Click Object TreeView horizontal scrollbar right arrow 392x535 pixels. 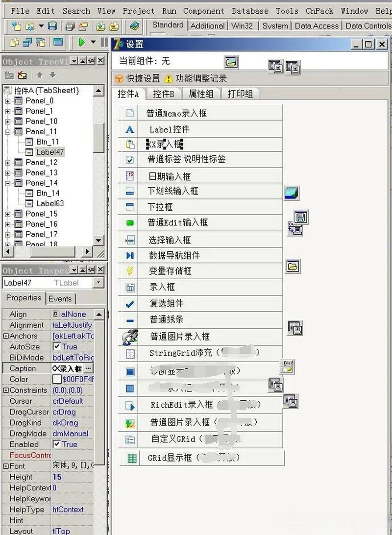[x=87, y=252]
